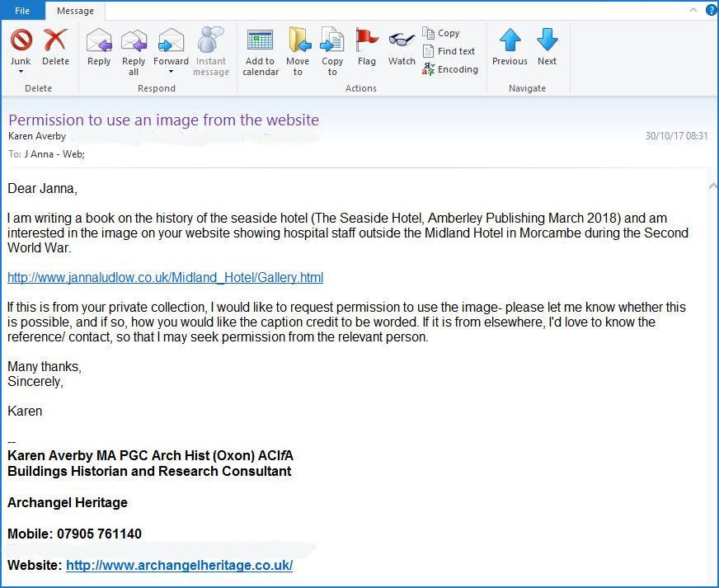
Task: Click Find text in Actions group
Action: (449, 51)
